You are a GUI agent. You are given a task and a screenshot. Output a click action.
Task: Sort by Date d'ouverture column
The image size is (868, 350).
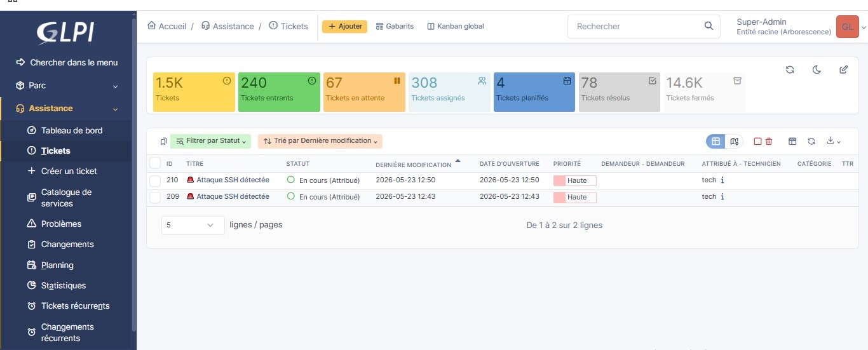point(509,164)
